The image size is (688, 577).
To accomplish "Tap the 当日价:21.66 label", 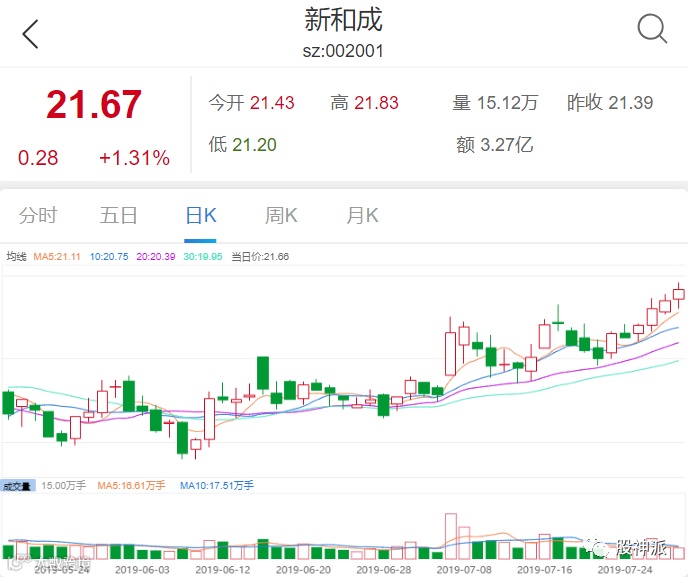I will [260, 257].
